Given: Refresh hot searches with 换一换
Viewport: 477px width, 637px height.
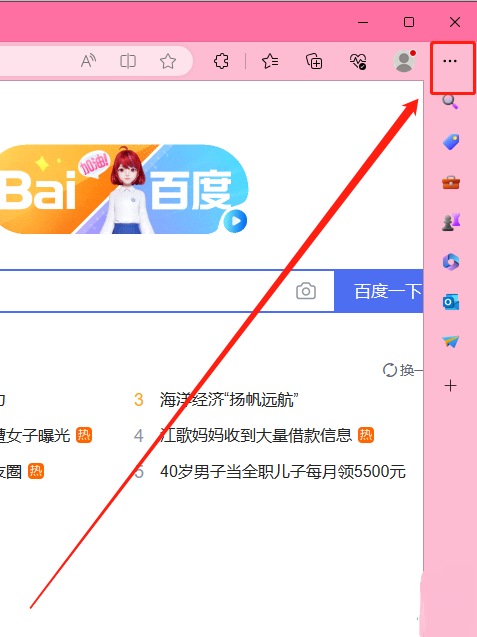Looking at the screenshot, I should tap(403, 370).
